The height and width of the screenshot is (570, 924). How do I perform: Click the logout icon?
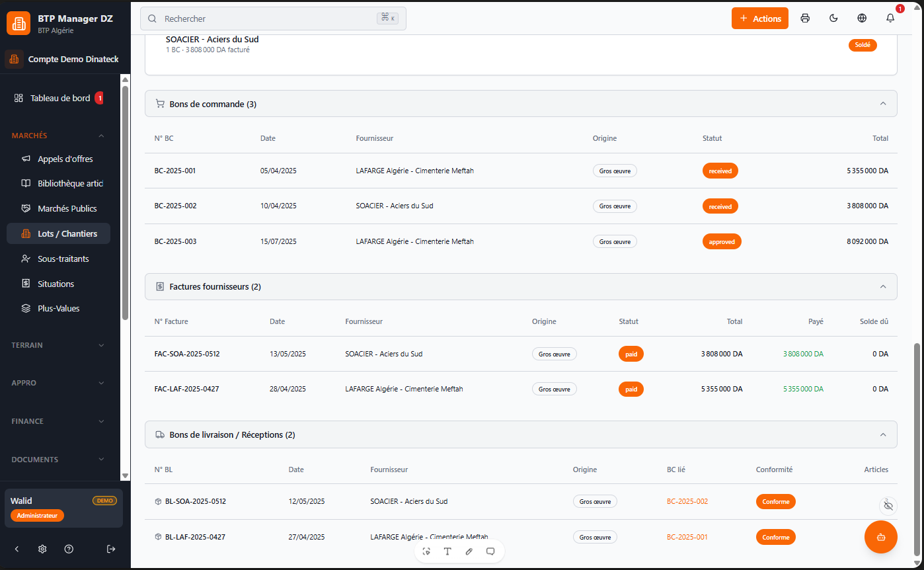(x=111, y=549)
